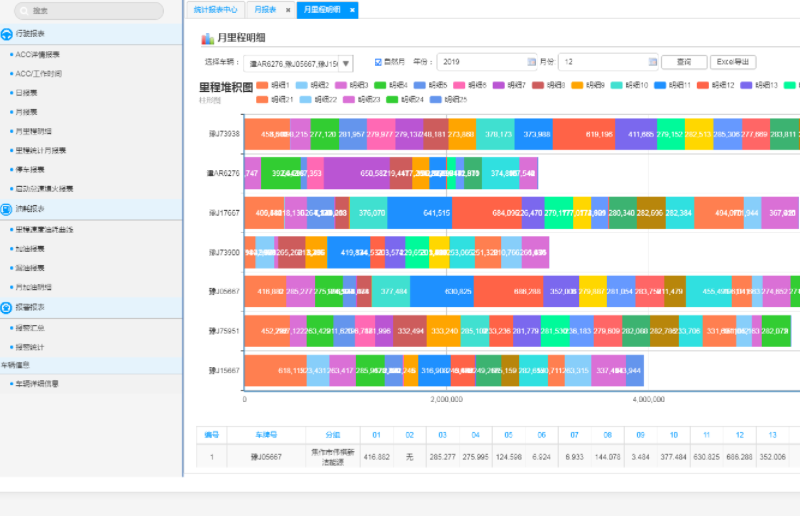
Task: Click the sidebar search input field
Action: coord(90,11)
